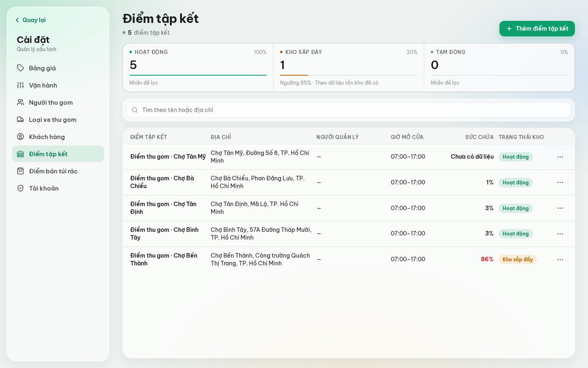Focus the Tìm theo tên hoặc địa chỉ field

pos(349,110)
